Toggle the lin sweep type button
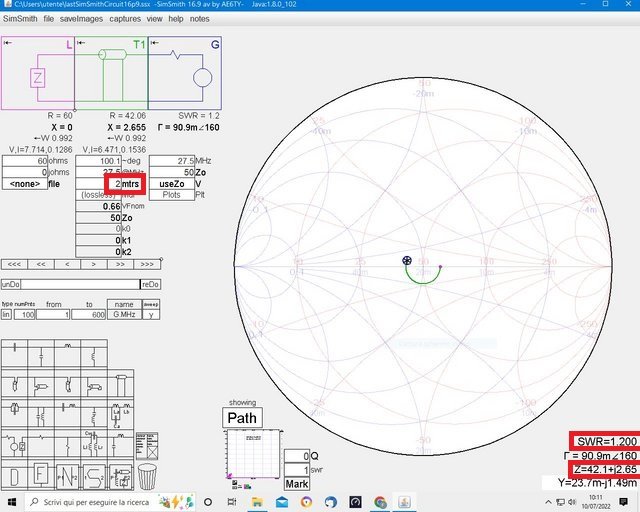640x512 pixels. click(x=6, y=314)
